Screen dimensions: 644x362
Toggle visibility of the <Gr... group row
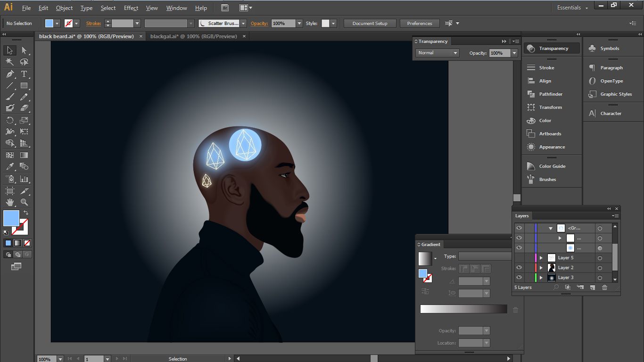pos(519,228)
